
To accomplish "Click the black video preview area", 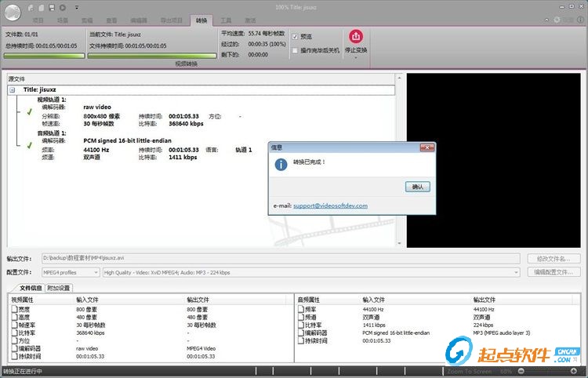I will (x=493, y=160).
